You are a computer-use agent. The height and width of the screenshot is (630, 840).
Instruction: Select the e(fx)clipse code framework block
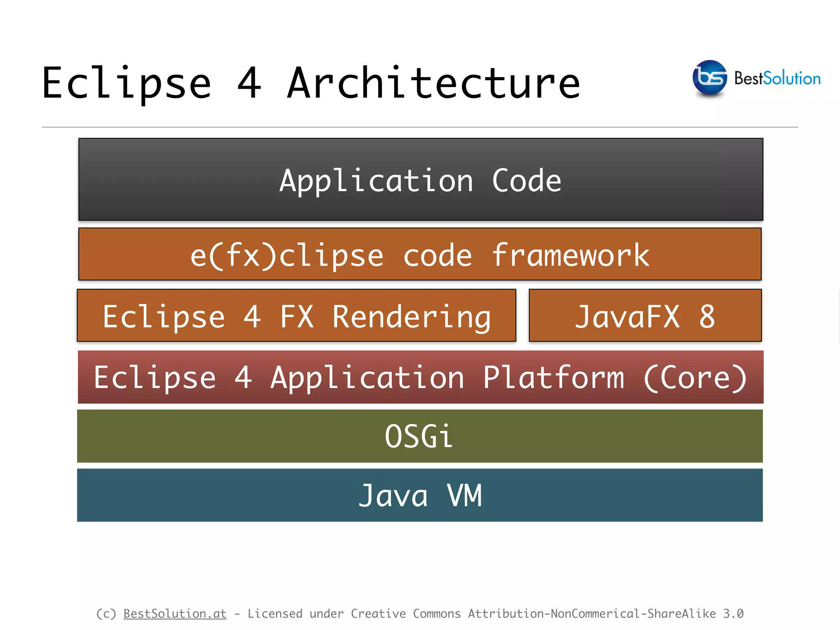click(420, 254)
